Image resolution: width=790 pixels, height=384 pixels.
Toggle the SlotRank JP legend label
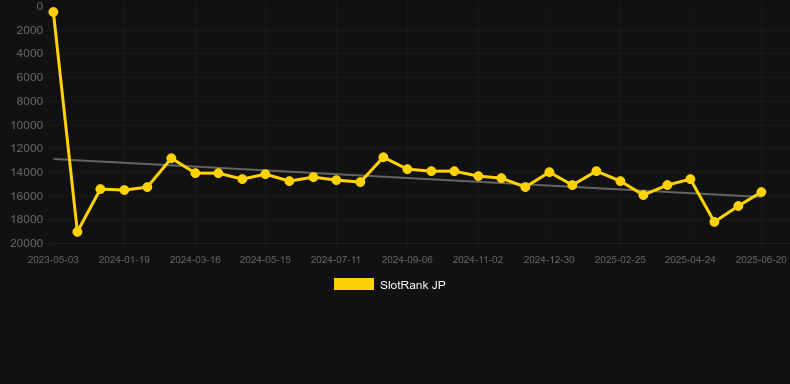point(413,285)
